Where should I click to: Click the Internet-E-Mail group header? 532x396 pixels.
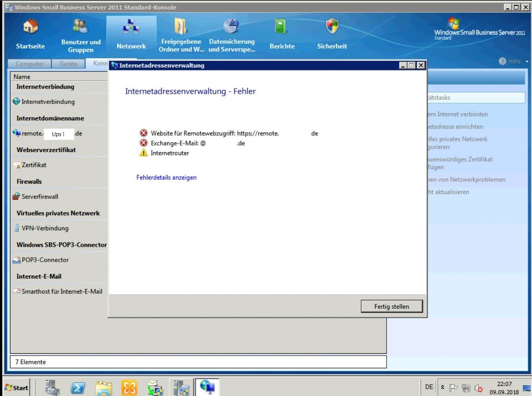pyautogui.click(x=39, y=276)
